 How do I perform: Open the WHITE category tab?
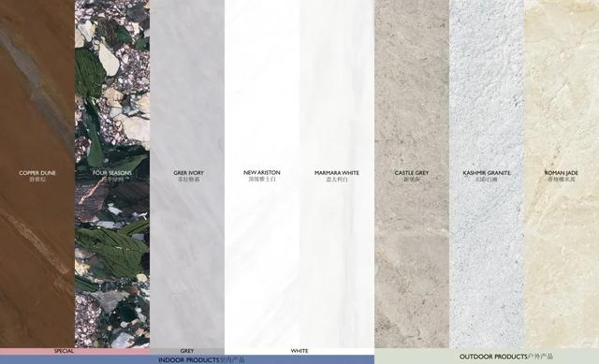pyautogui.click(x=299, y=351)
